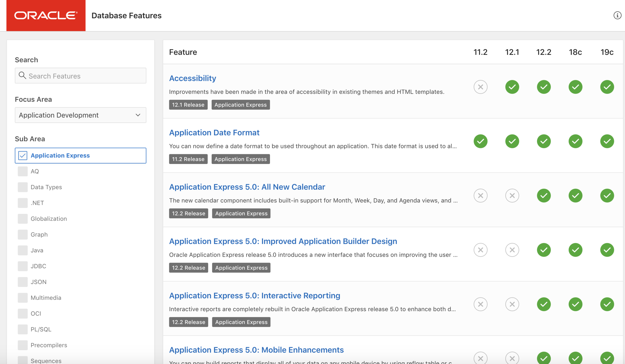Click Interactive Reporting's 12.2 green checkmark
The image size is (625, 364).
(x=543, y=304)
